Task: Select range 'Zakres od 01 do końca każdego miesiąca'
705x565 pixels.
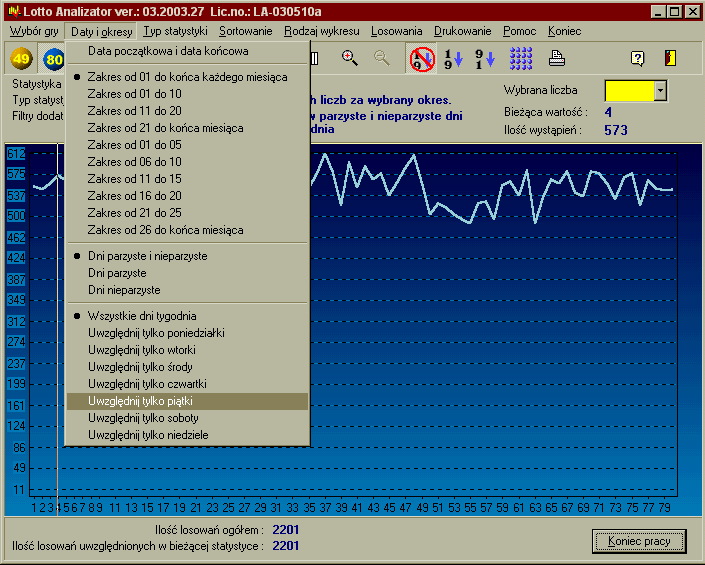Action: [x=187, y=77]
